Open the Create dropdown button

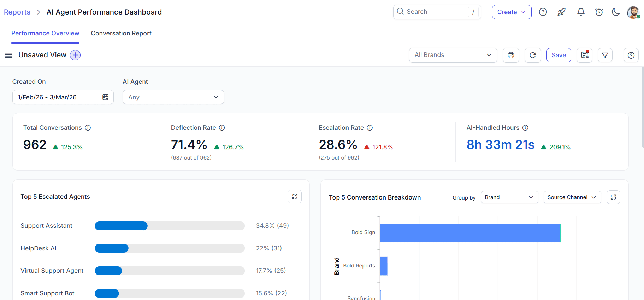(512, 12)
